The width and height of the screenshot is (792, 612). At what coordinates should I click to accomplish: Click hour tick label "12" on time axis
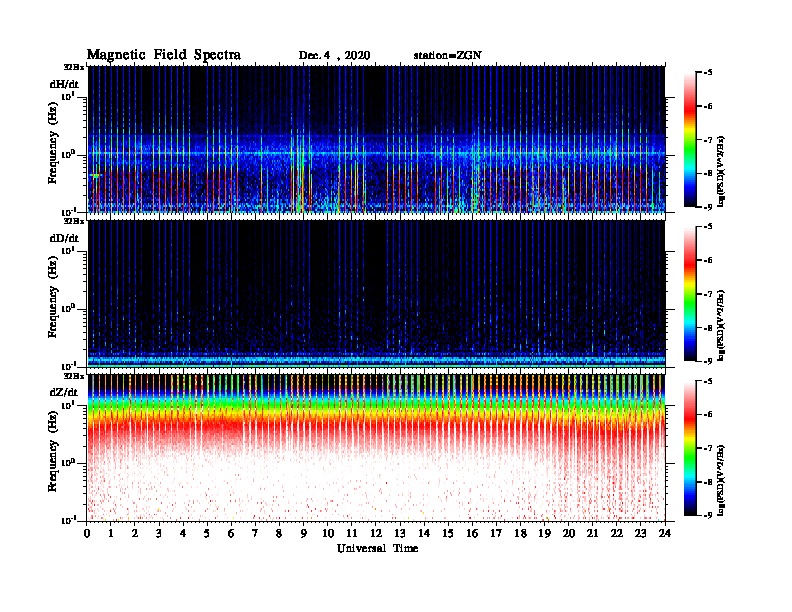point(376,534)
